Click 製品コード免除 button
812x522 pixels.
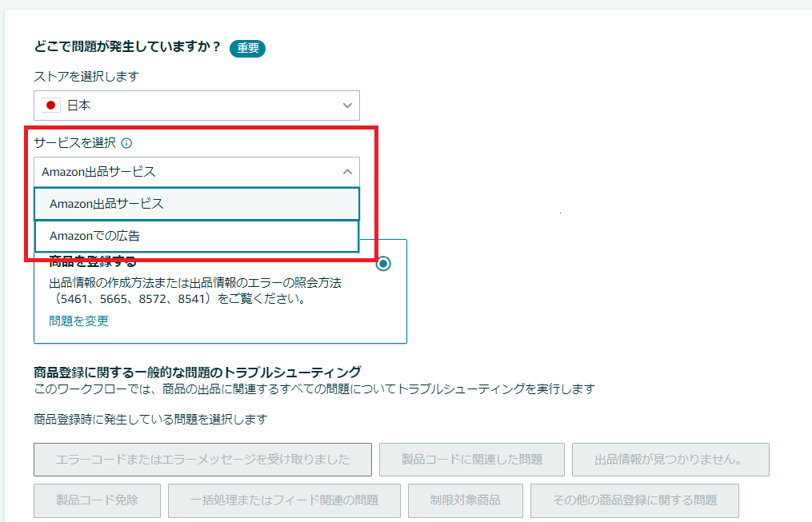98,500
